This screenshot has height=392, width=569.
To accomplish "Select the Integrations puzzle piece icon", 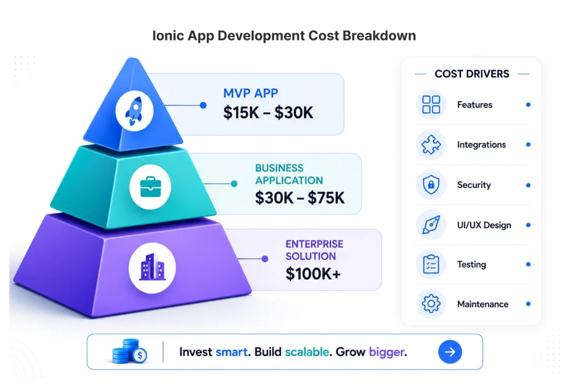I will click(431, 145).
